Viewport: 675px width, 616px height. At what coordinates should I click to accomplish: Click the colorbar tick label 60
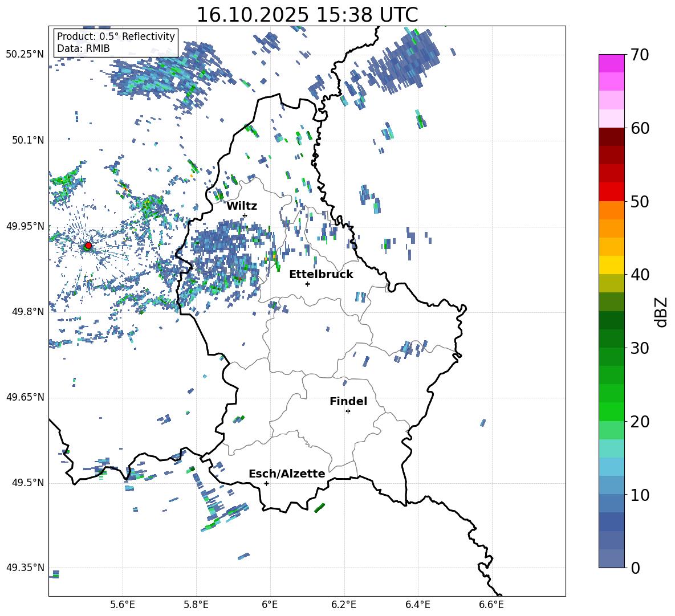click(640, 128)
